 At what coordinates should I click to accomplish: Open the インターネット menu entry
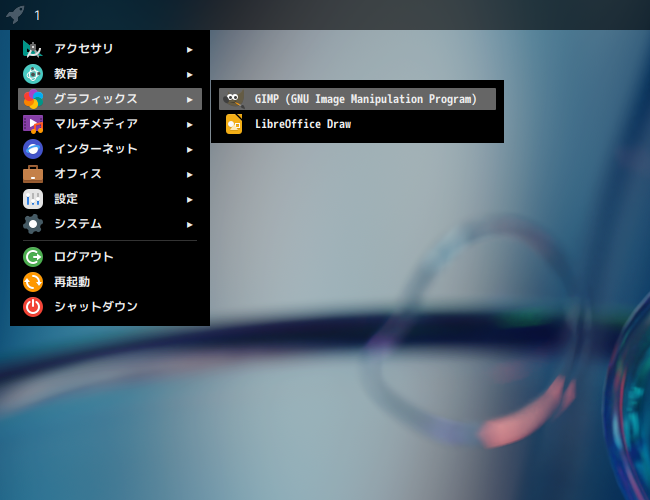[x=110, y=149]
